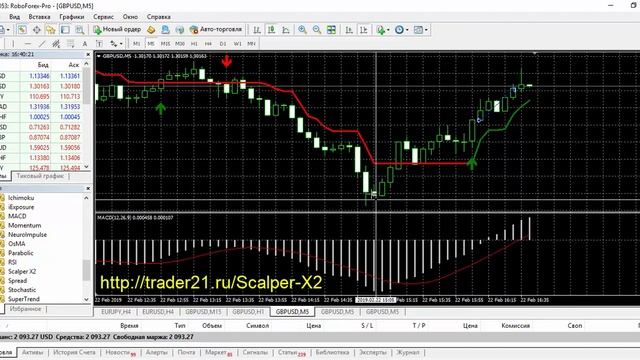Open the Справка menu
This screenshot has height=360, width=640.
click(x=158, y=17)
